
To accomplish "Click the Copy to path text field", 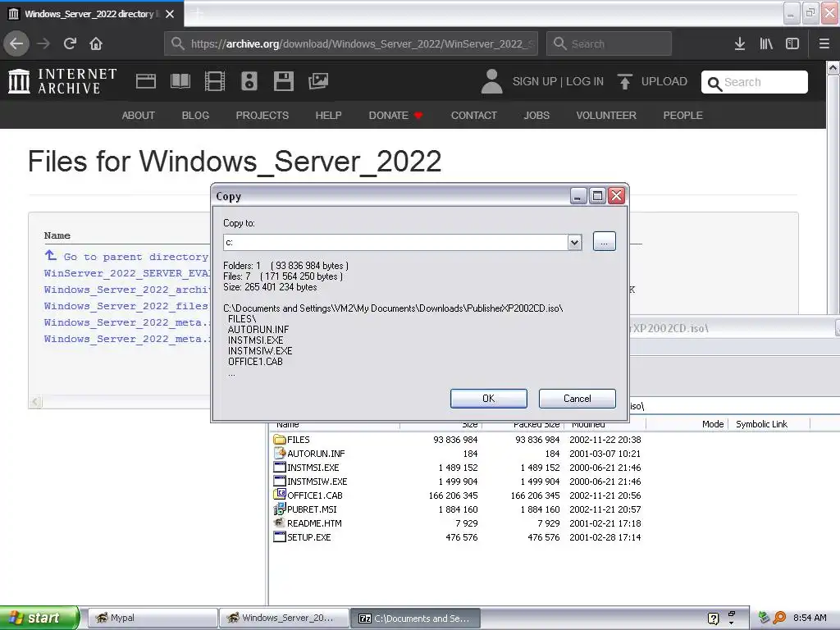I will point(395,242).
